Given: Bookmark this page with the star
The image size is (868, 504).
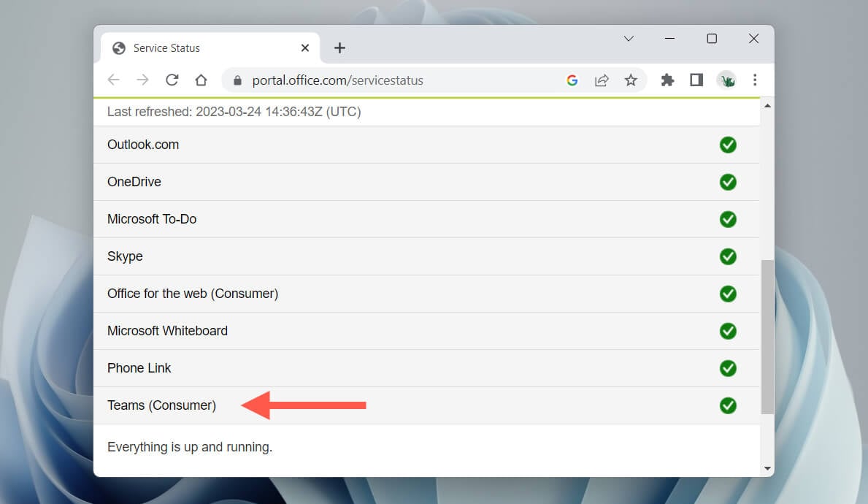Looking at the screenshot, I should tap(631, 80).
